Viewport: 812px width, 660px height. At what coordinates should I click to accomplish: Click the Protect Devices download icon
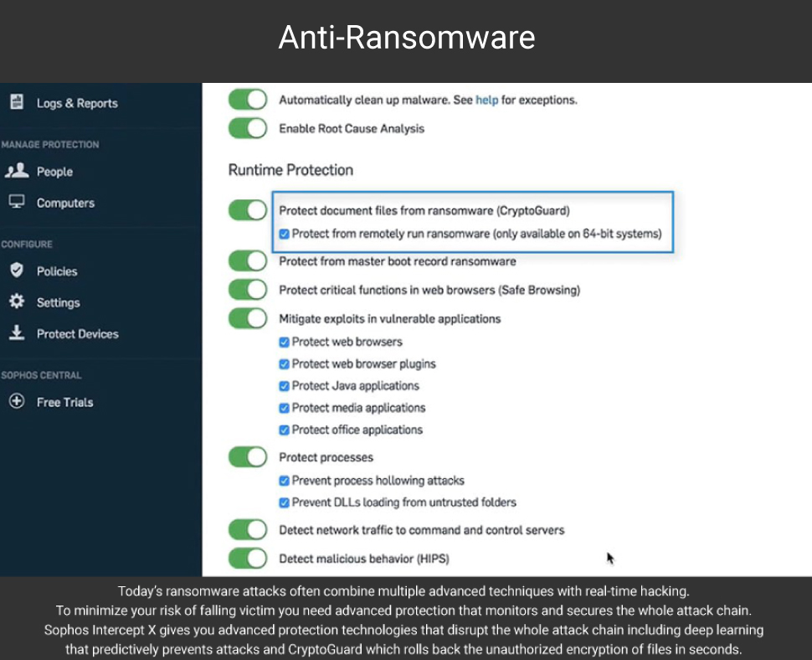point(17,333)
